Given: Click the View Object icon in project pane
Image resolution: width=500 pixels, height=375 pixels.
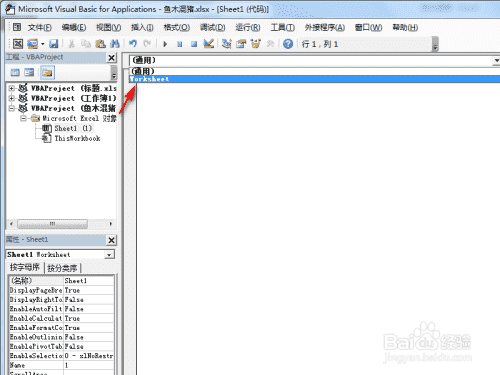Looking at the screenshot, I should [x=29, y=72].
